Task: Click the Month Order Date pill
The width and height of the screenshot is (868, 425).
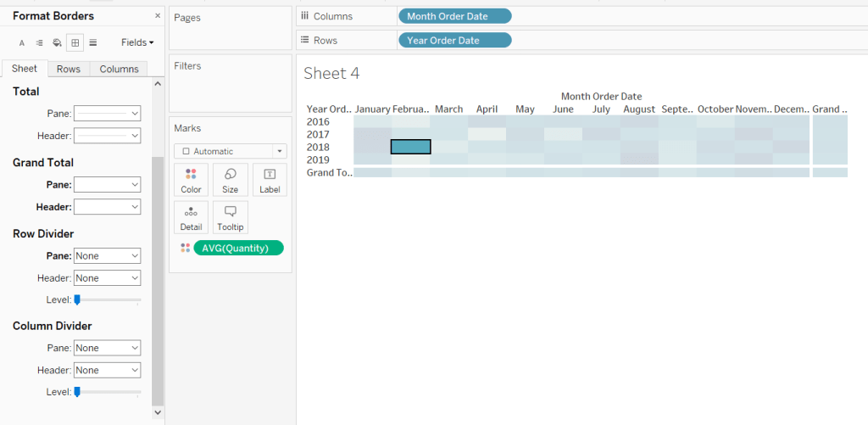Action: click(x=454, y=16)
